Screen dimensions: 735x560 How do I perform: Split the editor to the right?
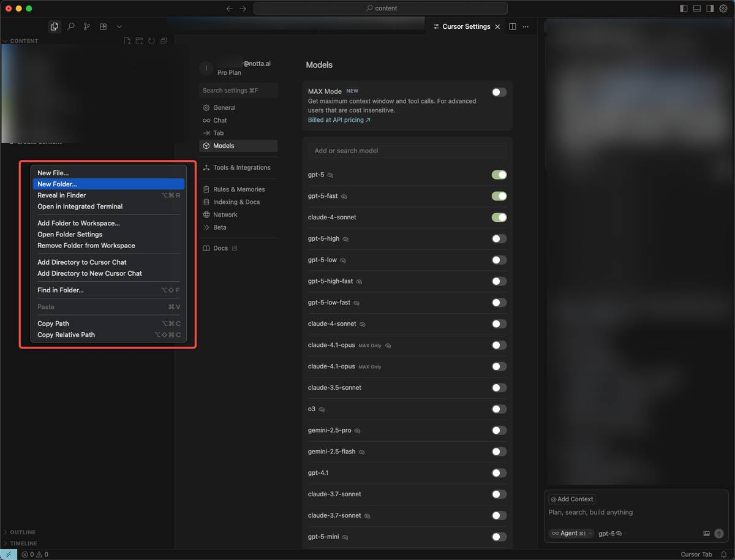513,27
